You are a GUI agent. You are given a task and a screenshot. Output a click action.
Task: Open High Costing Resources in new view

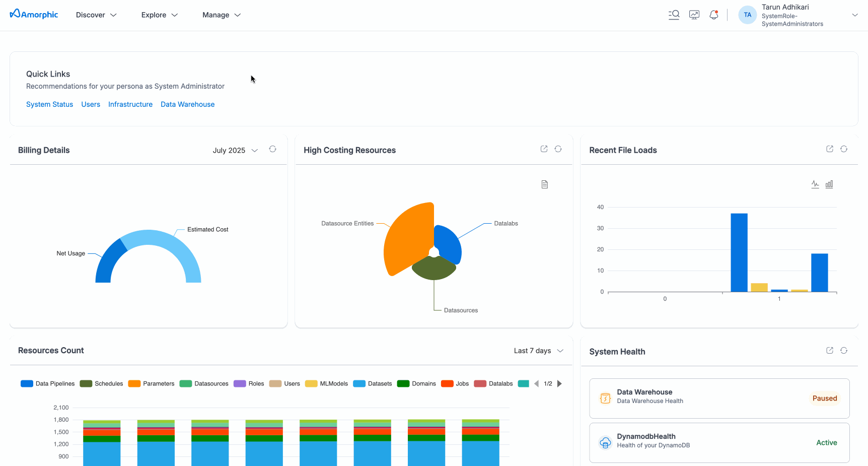(x=544, y=149)
